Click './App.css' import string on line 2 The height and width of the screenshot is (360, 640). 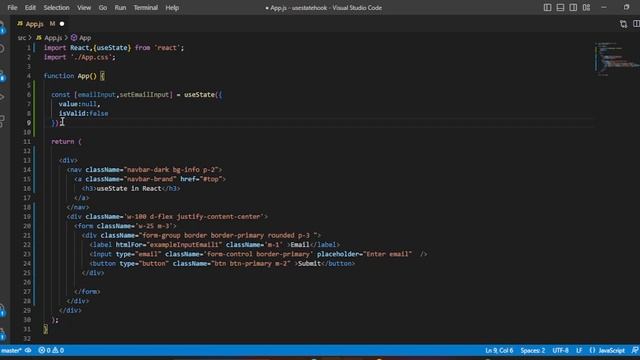(93, 57)
